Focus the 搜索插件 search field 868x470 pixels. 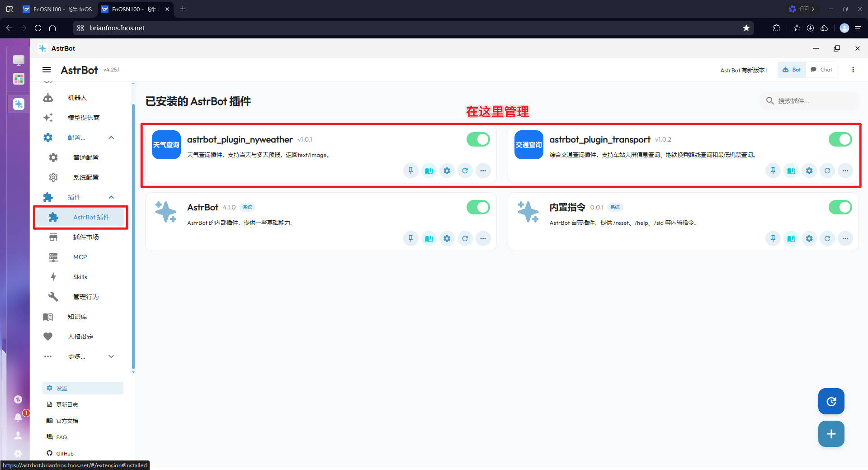810,101
